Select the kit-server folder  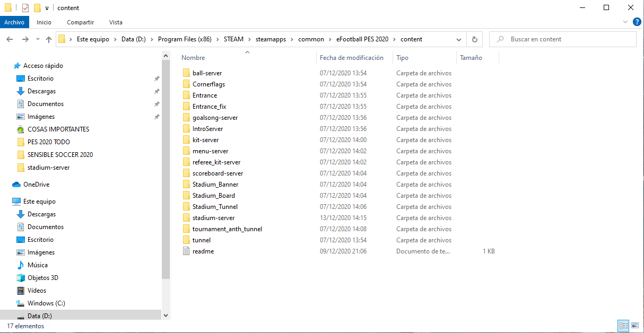tap(205, 140)
